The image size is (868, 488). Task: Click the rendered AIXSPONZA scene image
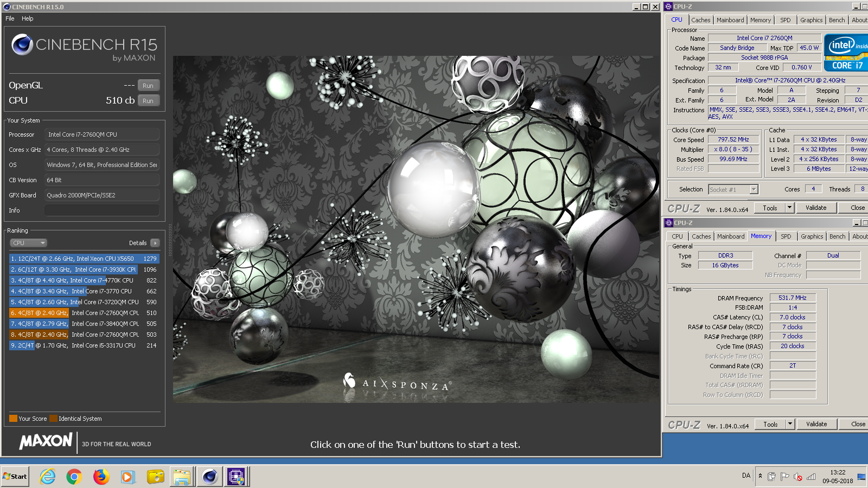click(x=416, y=229)
